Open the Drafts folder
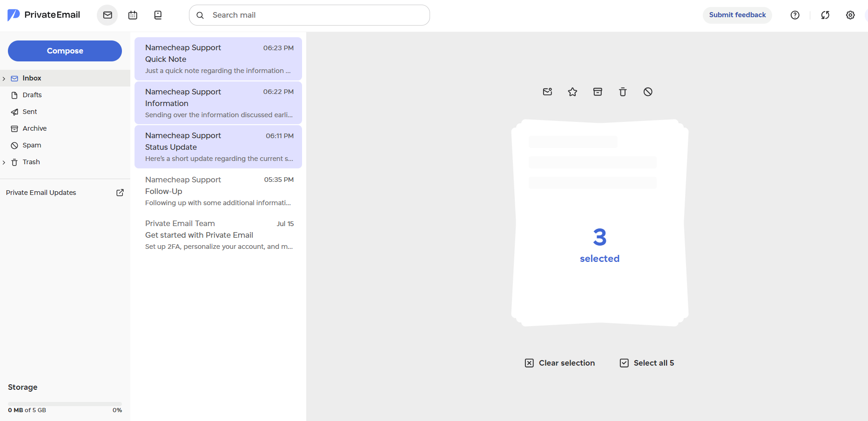Image resolution: width=868 pixels, height=421 pixels. coord(65,95)
